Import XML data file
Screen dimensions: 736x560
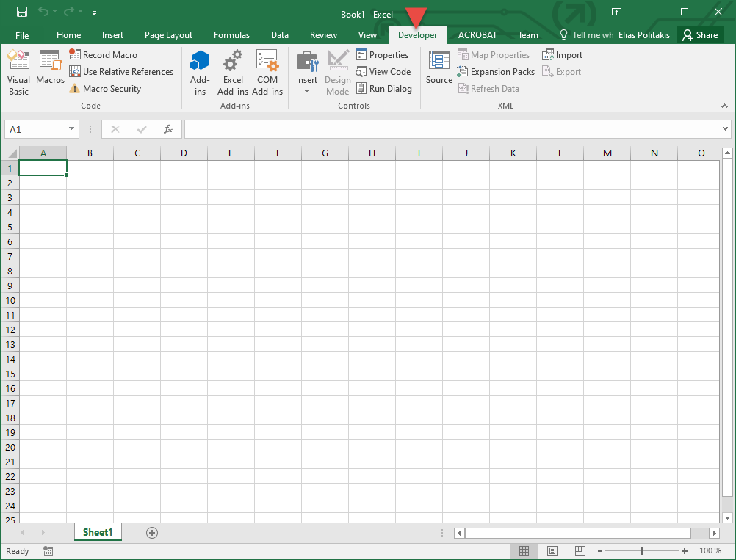[562, 54]
